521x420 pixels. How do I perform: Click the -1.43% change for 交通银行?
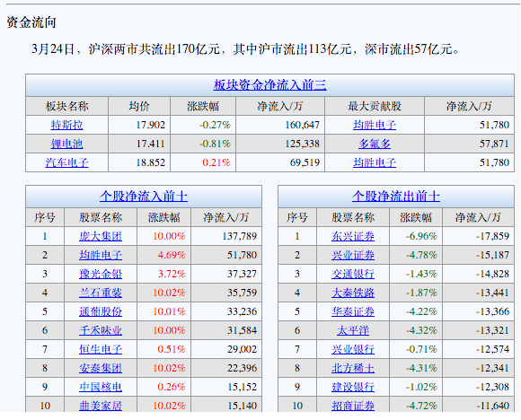click(421, 274)
